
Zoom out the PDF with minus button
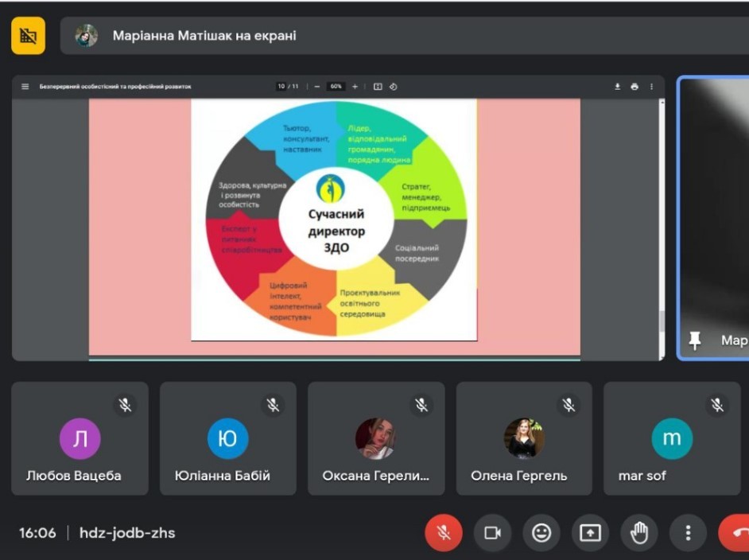tap(316, 87)
